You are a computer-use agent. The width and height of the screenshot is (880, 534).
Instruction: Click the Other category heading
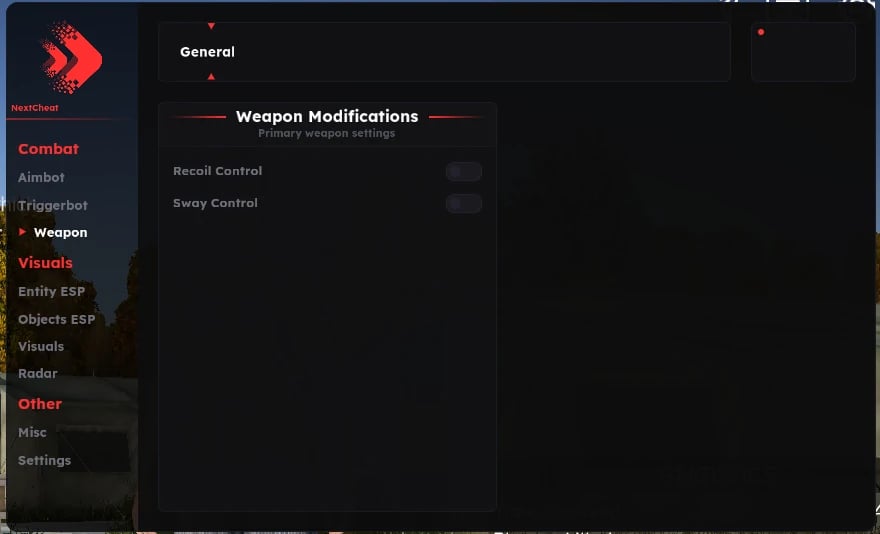pyautogui.click(x=40, y=404)
